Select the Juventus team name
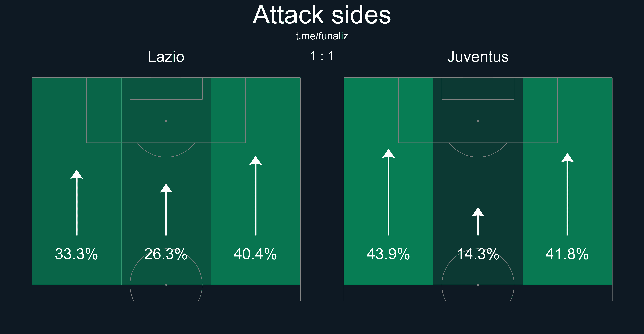Viewport: 644px width, 334px height. (478, 57)
